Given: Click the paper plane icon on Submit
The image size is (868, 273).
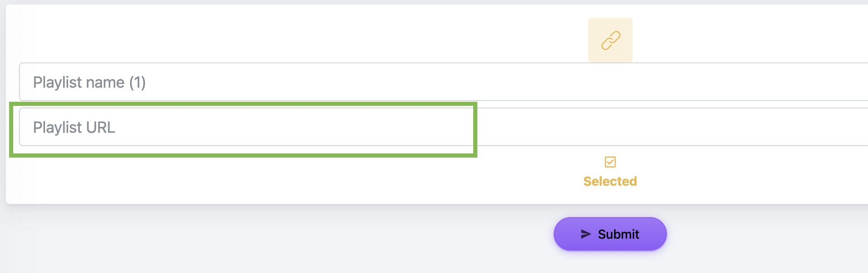Looking at the screenshot, I should tap(586, 234).
